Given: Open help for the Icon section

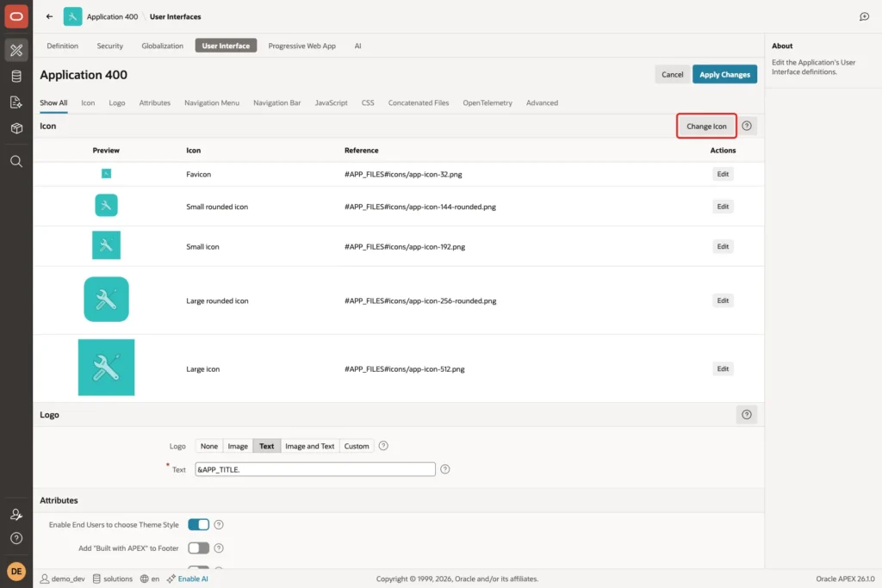Looking at the screenshot, I should coord(747,126).
